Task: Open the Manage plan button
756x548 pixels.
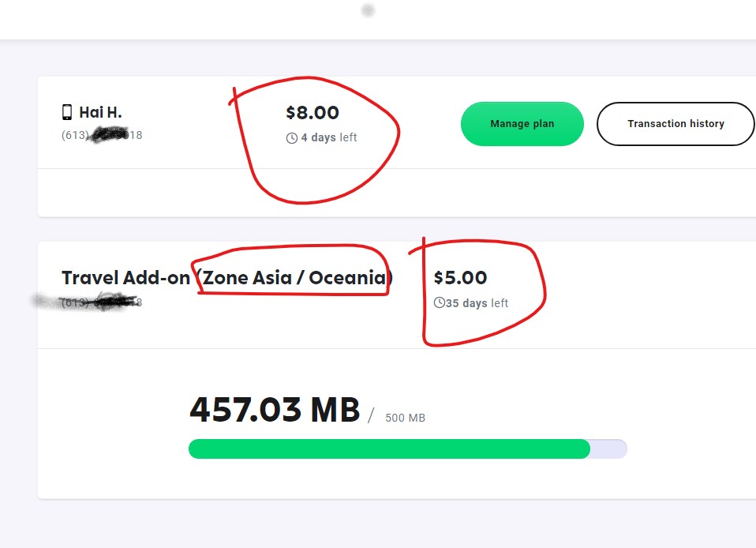Action: tap(522, 124)
